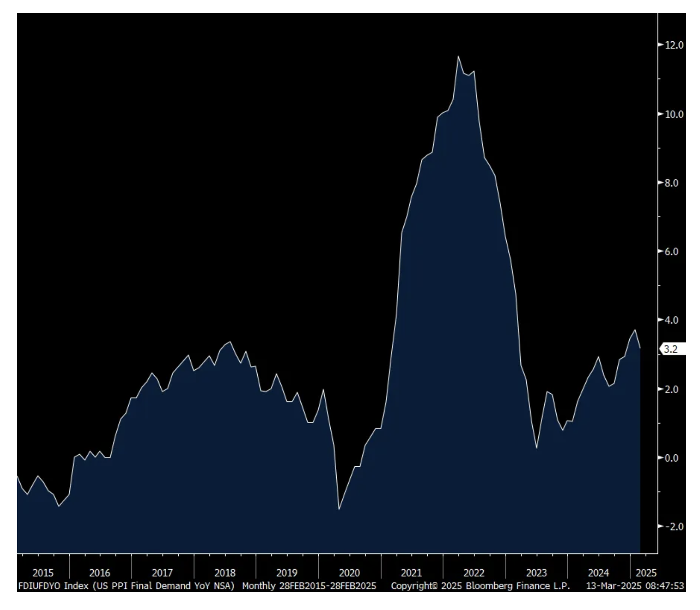
Task: Click the 2022 peak of the PPI line
Action: click(x=458, y=56)
